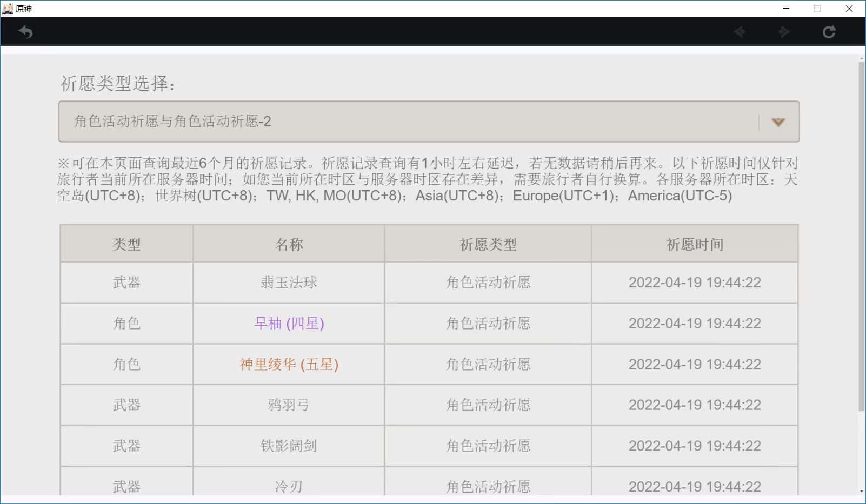Image resolution: width=866 pixels, height=504 pixels.
Task: Click 角色 type cell in 神里绫华 row
Action: (126, 365)
